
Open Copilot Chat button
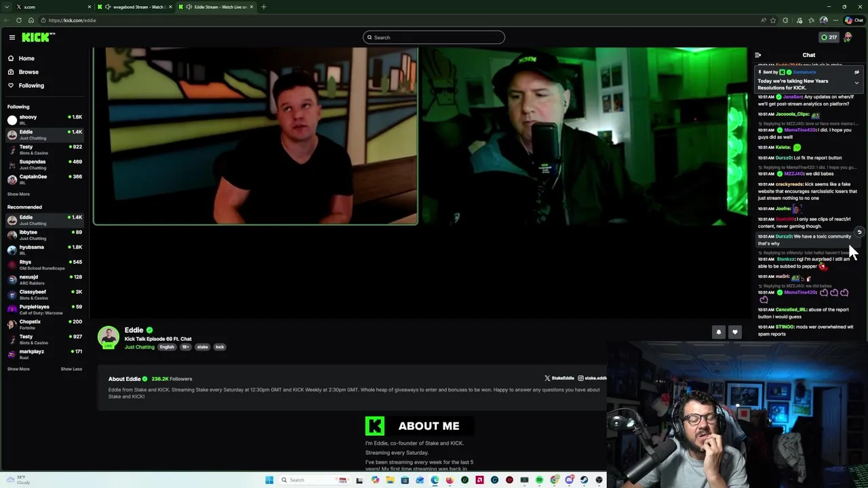[854, 20]
